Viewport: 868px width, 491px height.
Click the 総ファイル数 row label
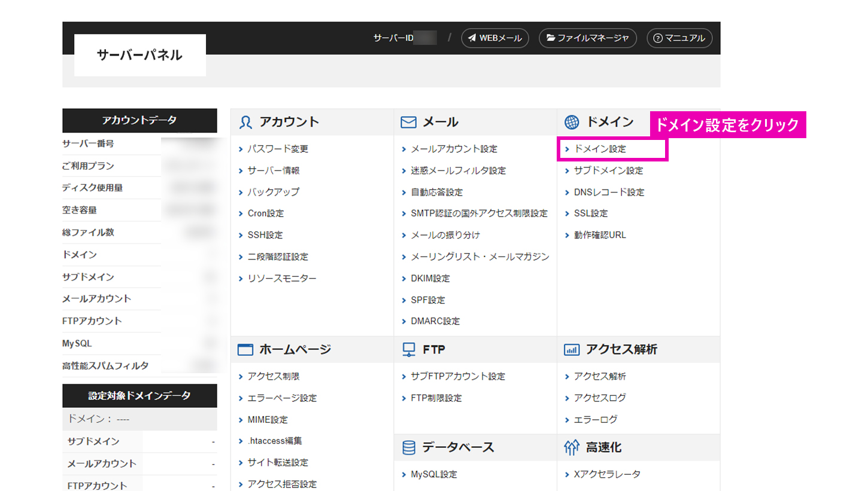88,232
